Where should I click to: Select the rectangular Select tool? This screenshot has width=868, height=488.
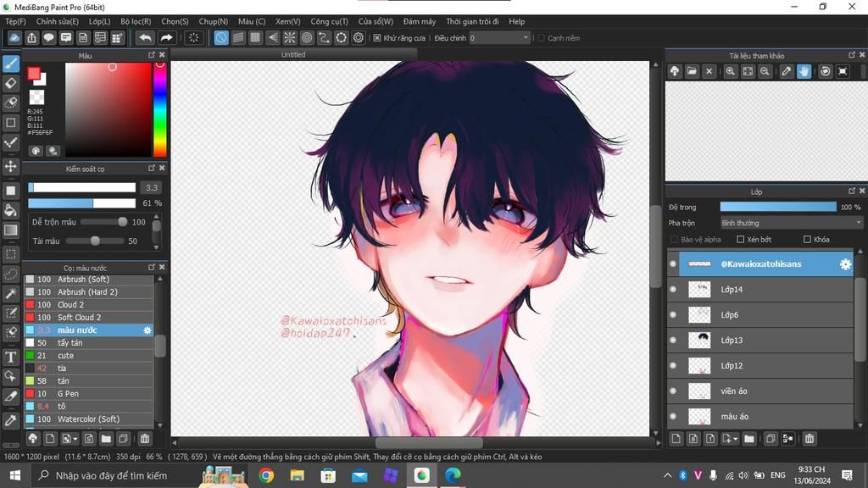tap(10, 254)
